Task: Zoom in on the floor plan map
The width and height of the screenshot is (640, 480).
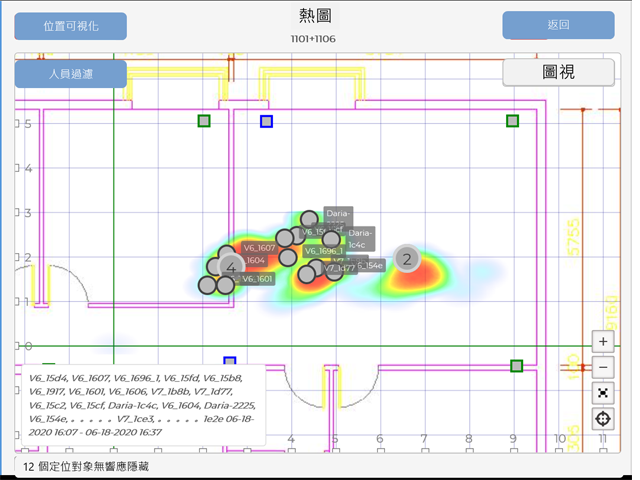Action: (603, 342)
